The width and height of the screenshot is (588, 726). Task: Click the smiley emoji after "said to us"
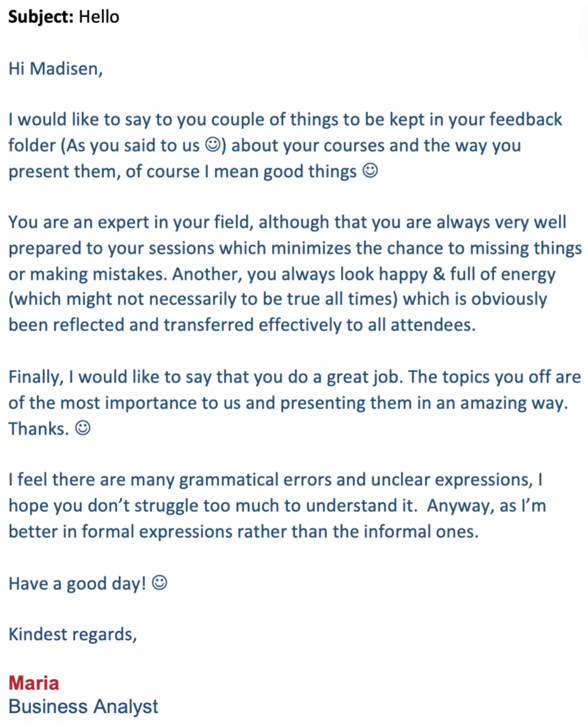coord(213,145)
